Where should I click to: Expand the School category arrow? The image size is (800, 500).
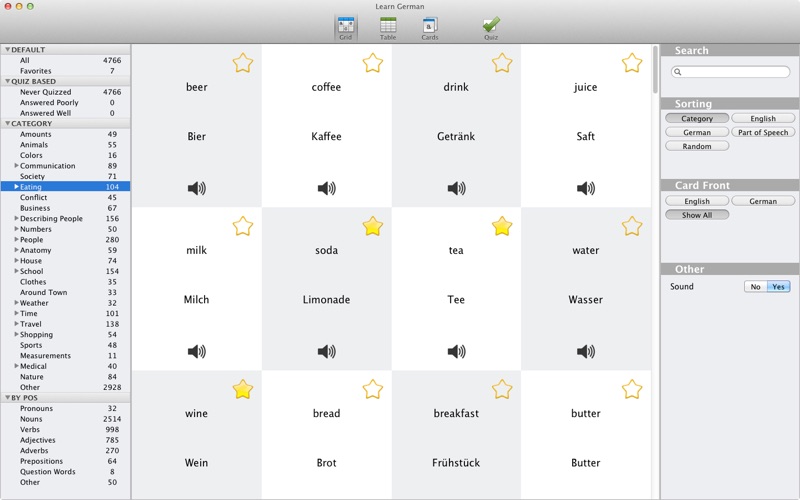click(16, 271)
